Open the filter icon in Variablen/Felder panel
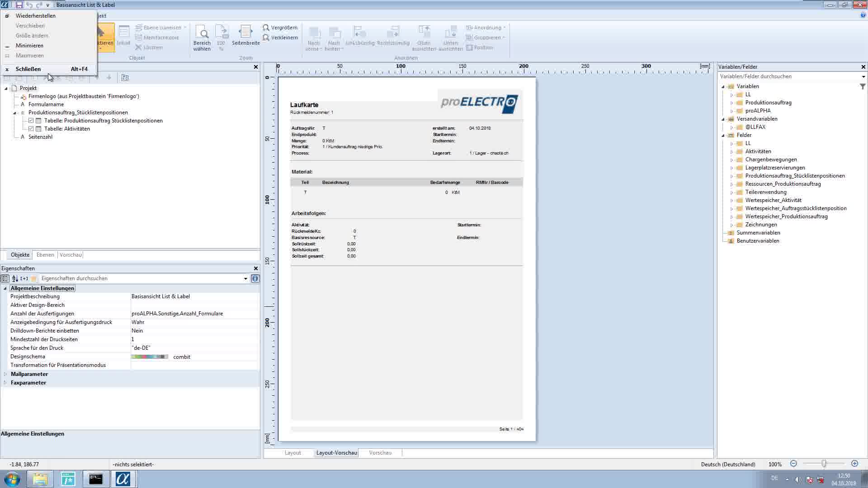The width and height of the screenshot is (868, 488). coord(863,86)
